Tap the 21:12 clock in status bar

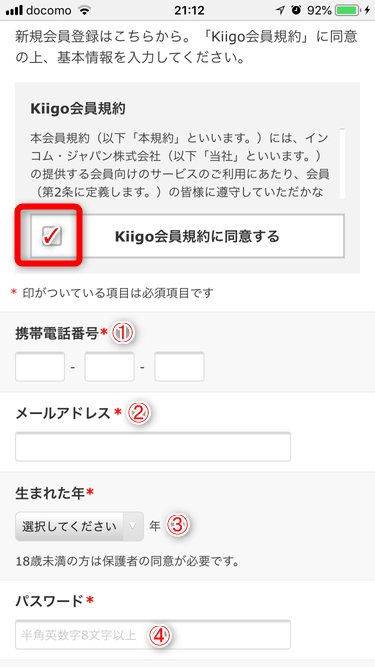pos(190,10)
